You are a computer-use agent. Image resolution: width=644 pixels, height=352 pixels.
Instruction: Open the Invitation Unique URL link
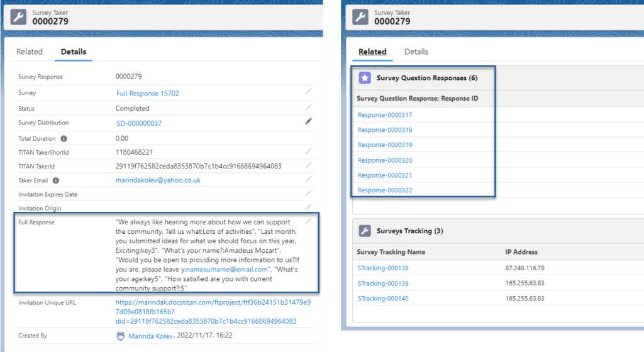pos(213,312)
